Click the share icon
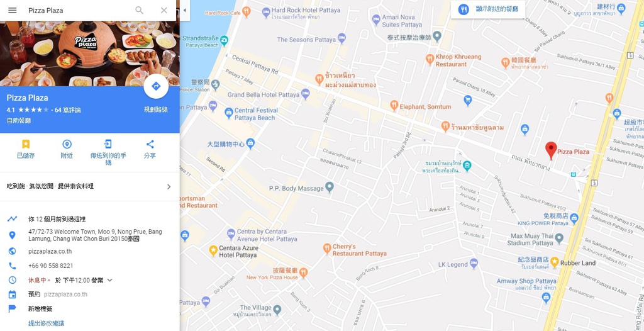 click(150, 144)
